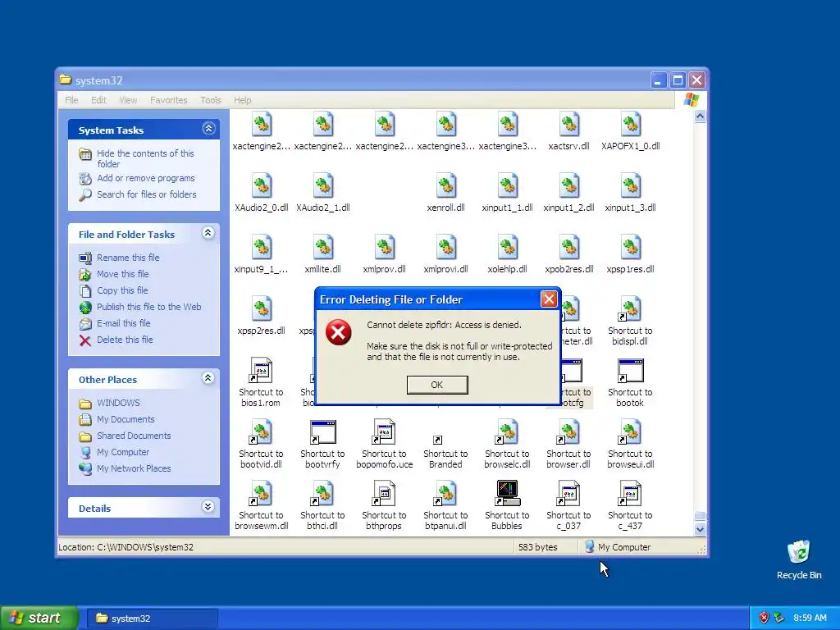Select the xpob2res.dll file icon
840x630 pixels.
569,248
